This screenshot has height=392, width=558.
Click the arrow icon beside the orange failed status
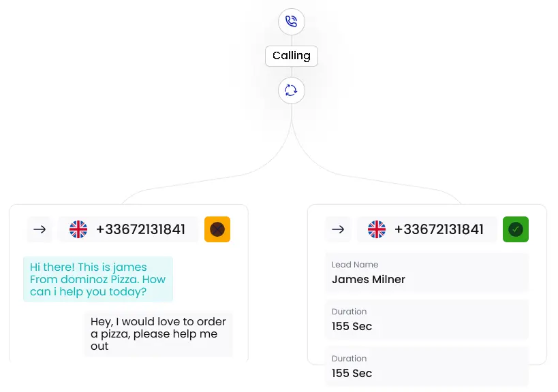(x=40, y=229)
